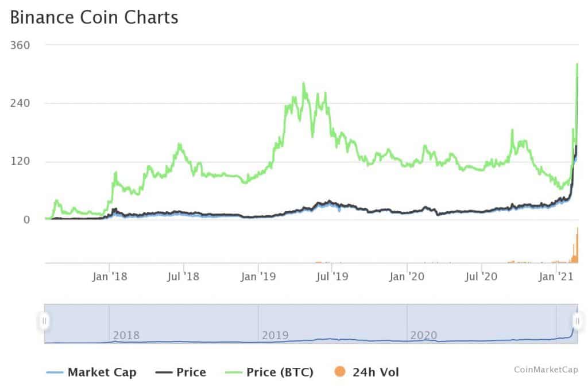Click the Binance Coin Charts title

coord(94,17)
